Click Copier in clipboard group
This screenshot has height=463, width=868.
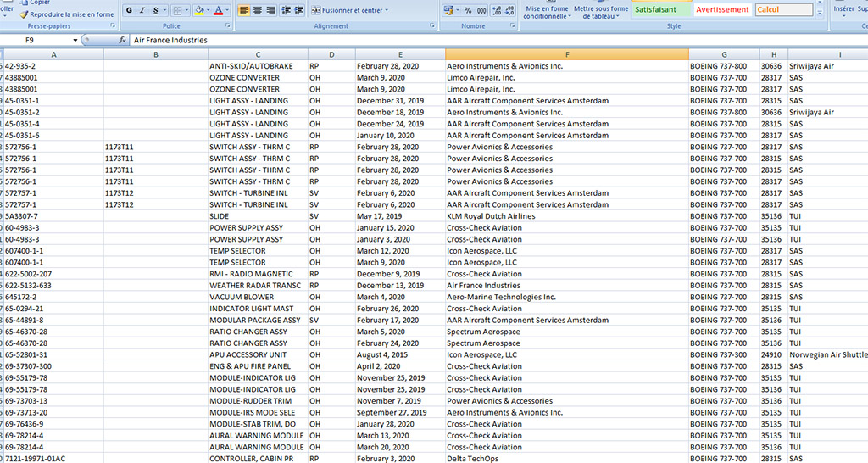pos(35,3)
